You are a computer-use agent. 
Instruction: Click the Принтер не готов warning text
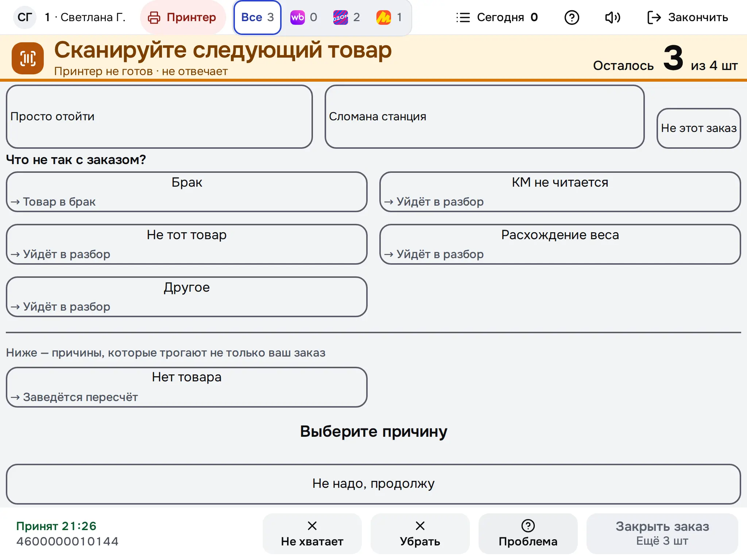click(x=141, y=71)
